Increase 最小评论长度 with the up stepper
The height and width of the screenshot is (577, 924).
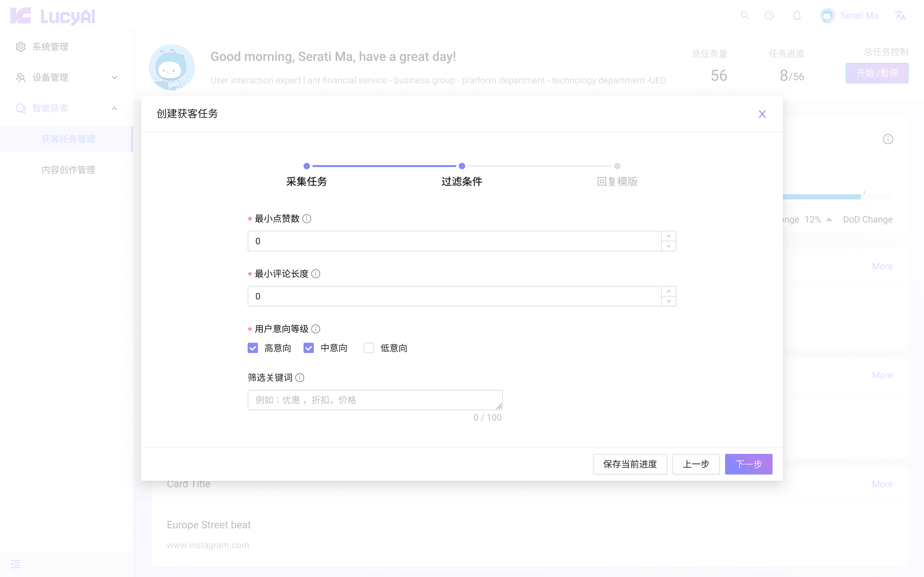click(x=669, y=291)
